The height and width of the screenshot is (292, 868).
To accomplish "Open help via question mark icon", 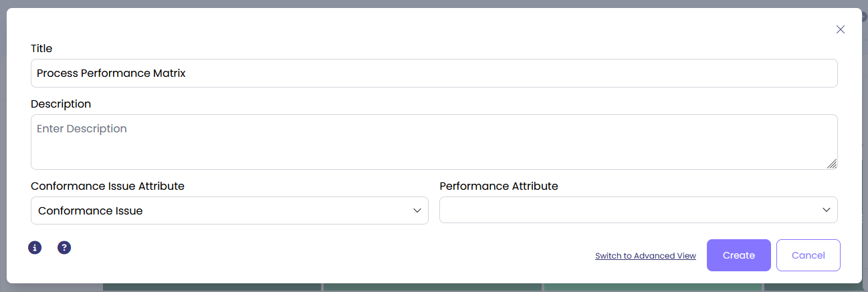I will tap(64, 248).
